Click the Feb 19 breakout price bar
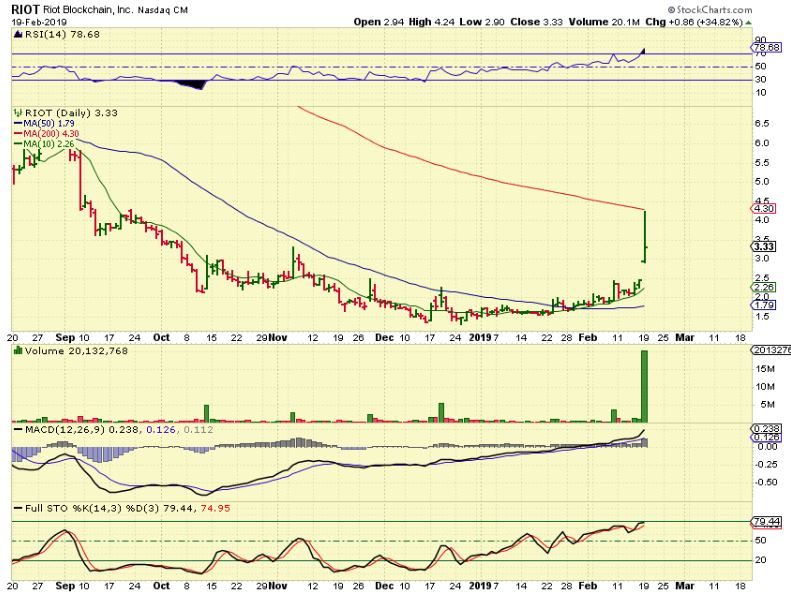 click(x=645, y=237)
